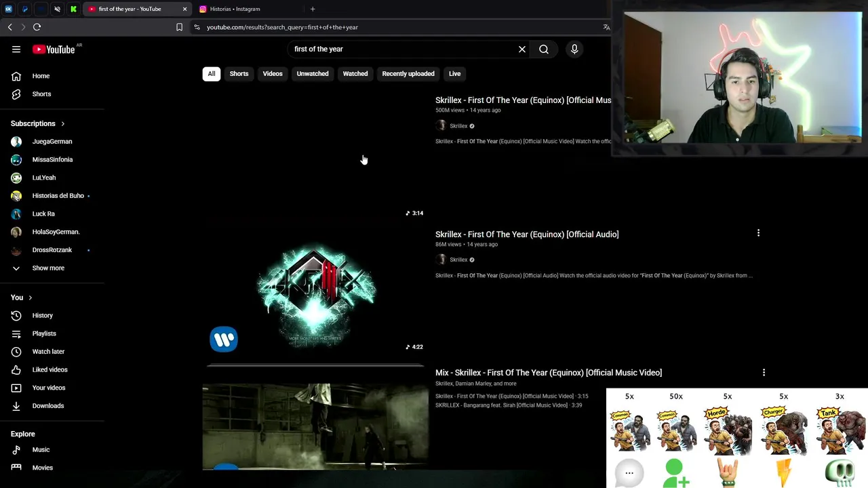This screenshot has height=488, width=868.
Task: Select the All filter chip
Action: tap(212, 74)
